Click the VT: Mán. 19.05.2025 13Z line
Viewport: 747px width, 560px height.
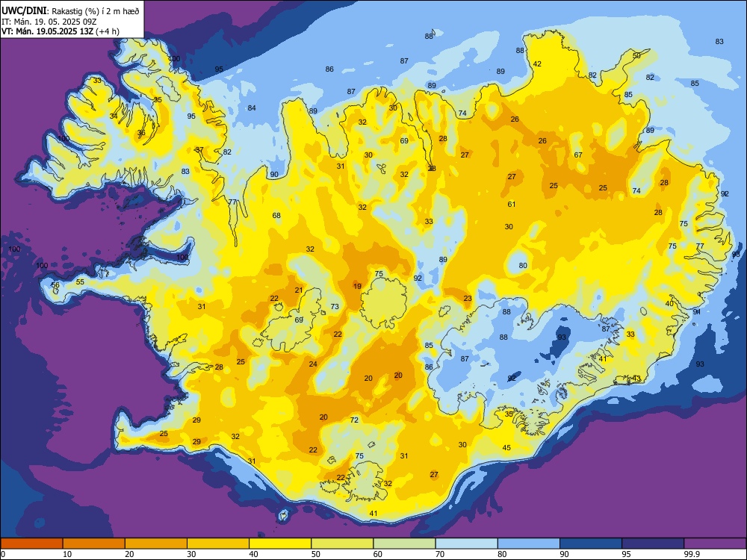[60, 31]
